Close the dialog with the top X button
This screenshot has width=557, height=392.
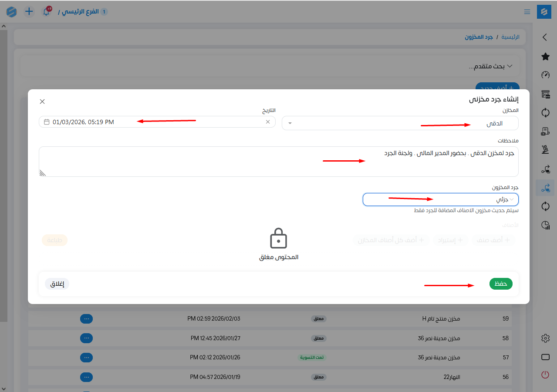[42, 101]
